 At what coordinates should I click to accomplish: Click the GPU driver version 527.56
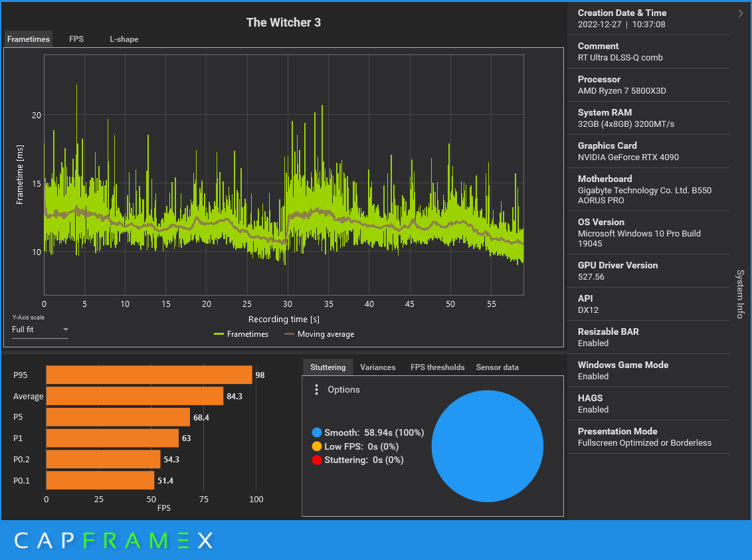click(x=591, y=276)
